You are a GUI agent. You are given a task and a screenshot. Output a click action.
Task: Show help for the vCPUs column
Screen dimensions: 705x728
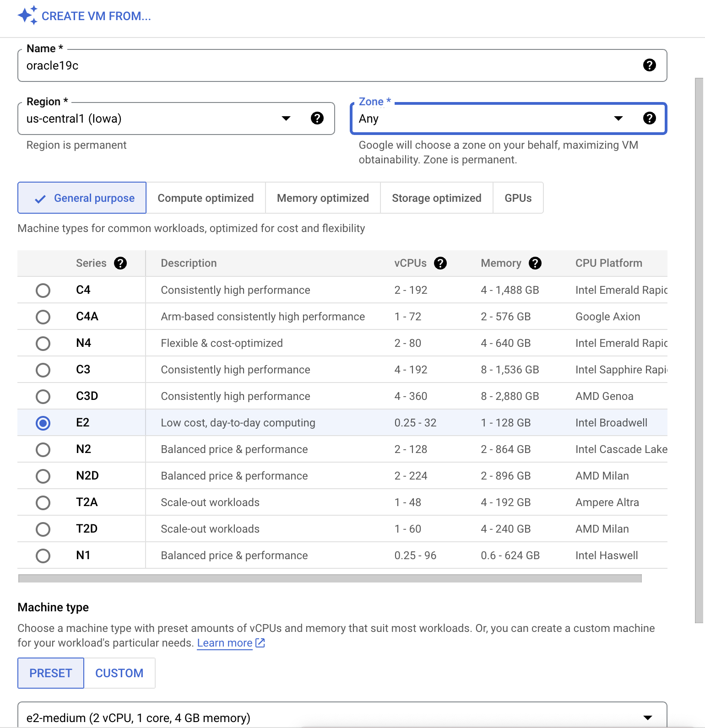click(440, 264)
